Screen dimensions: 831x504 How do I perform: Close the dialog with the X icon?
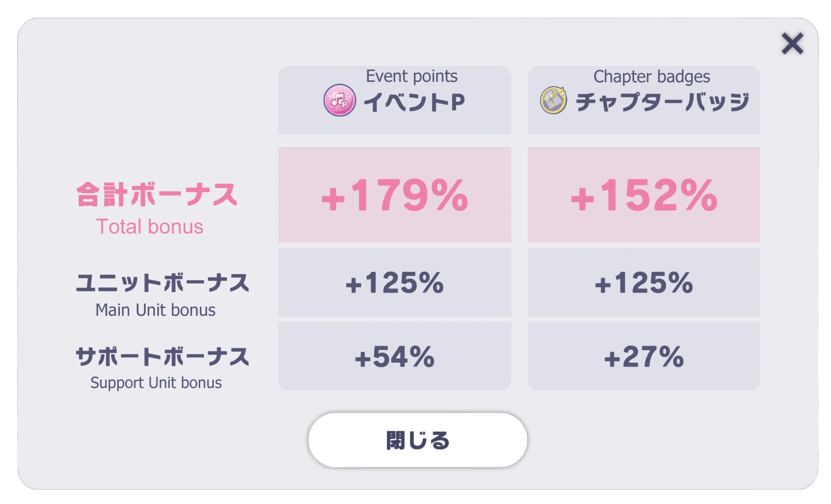(x=792, y=44)
